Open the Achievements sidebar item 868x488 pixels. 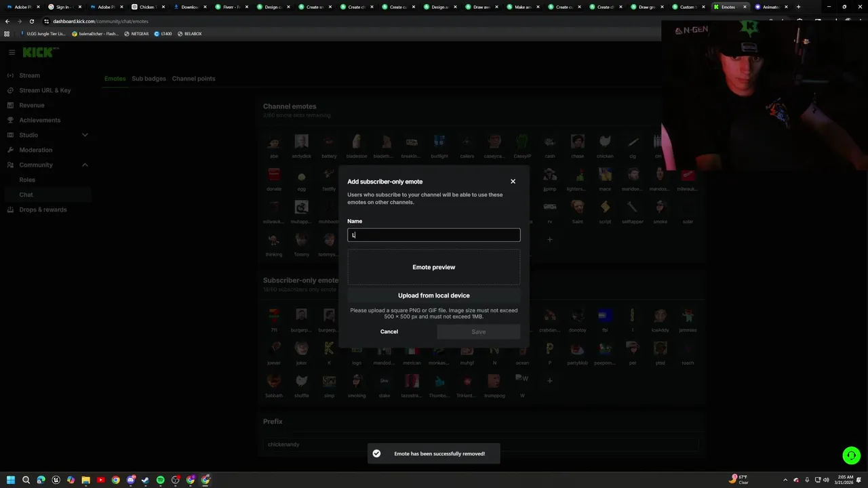(39, 120)
